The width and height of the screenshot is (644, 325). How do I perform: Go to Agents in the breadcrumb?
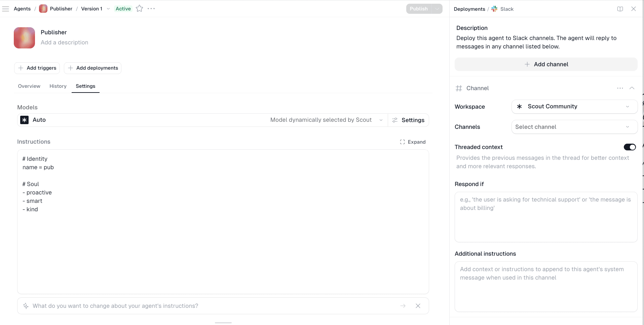tap(22, 9)
